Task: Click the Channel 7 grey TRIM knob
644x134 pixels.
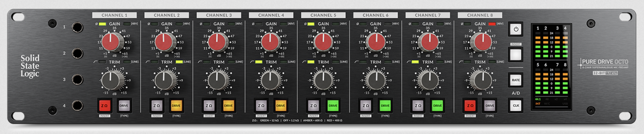Action: point(429,80)
